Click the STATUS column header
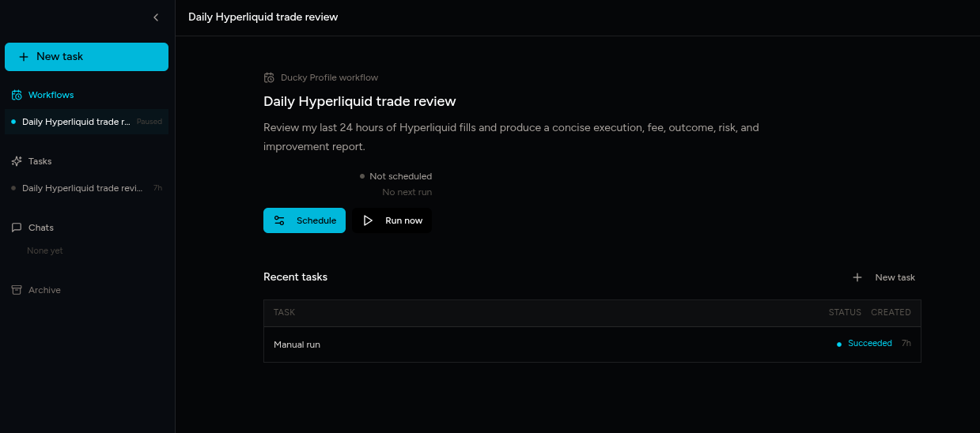This screenshot has width=980, height=433. coord(845,312)
